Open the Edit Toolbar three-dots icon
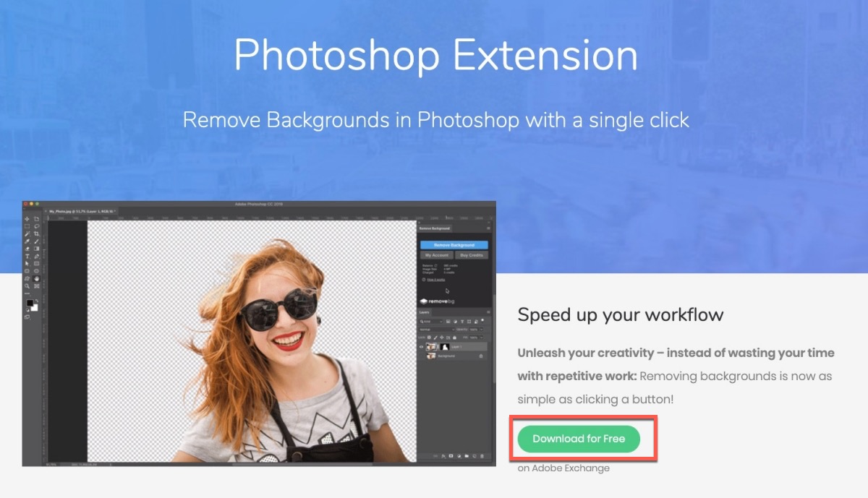Screen dimensions: 868x498 [27, 293]
